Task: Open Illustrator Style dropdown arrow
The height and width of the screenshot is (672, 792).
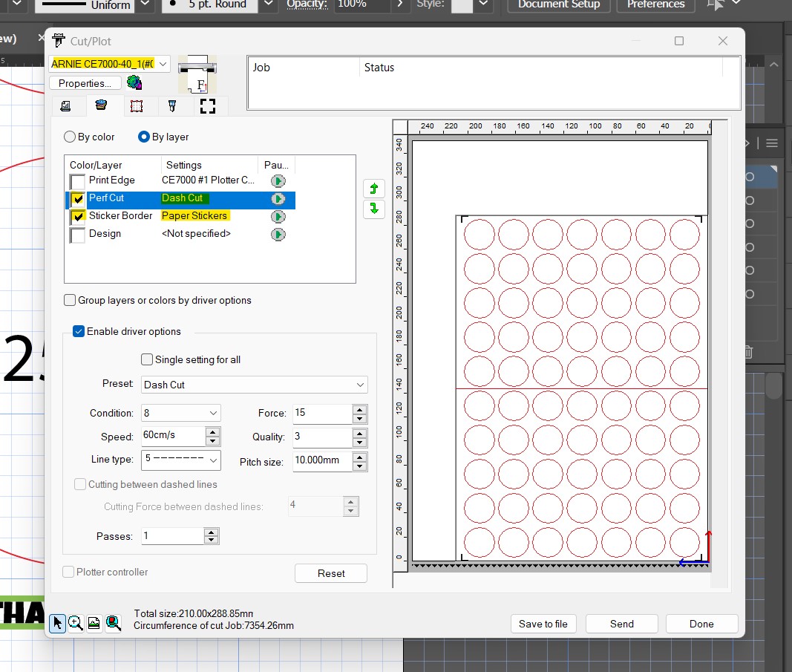Action: 483,4
